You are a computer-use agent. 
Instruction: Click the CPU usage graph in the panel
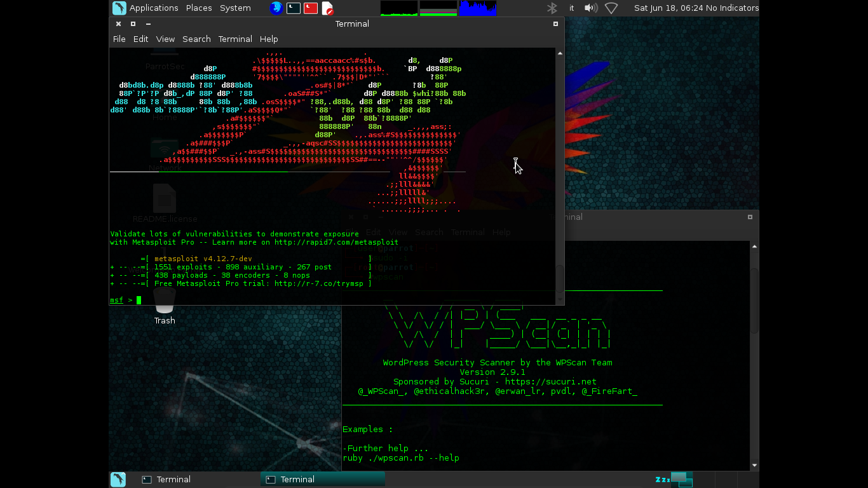398,8
